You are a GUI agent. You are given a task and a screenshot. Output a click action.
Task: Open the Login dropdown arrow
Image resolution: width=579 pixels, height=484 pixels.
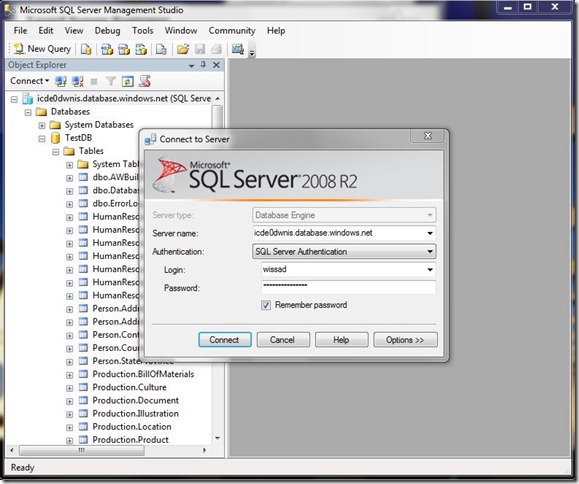coord(430,270)
